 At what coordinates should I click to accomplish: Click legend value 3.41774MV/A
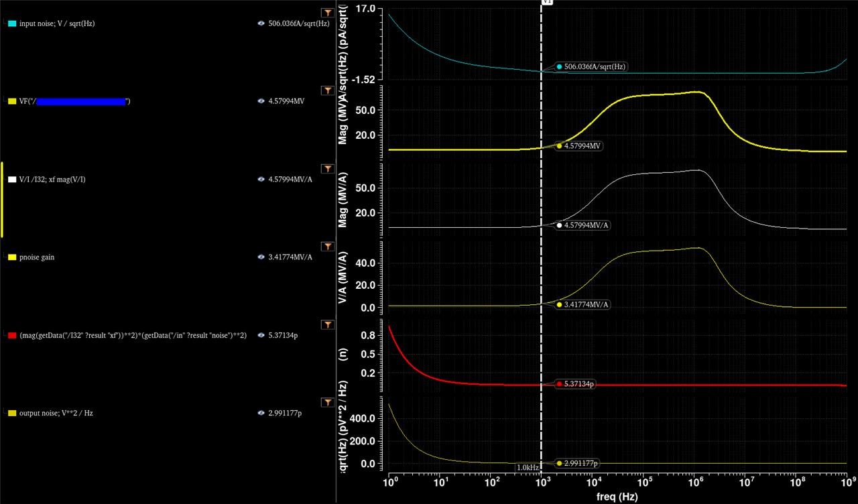290,257
